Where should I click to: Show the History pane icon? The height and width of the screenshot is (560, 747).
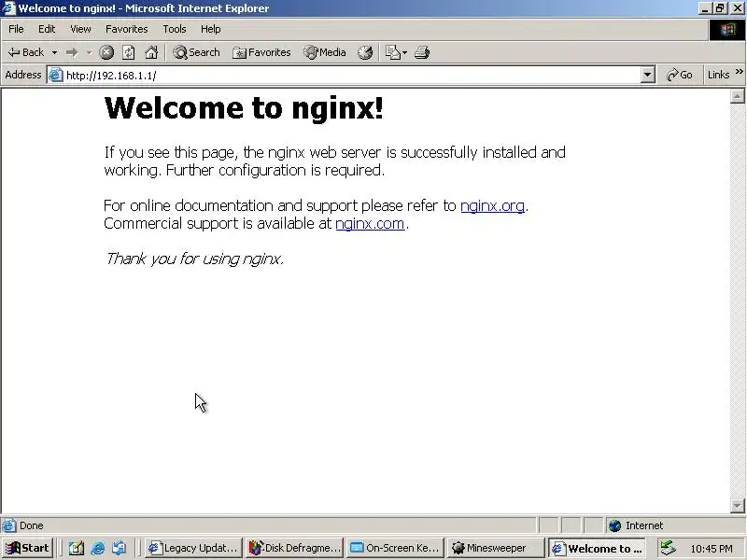point(365,52)
